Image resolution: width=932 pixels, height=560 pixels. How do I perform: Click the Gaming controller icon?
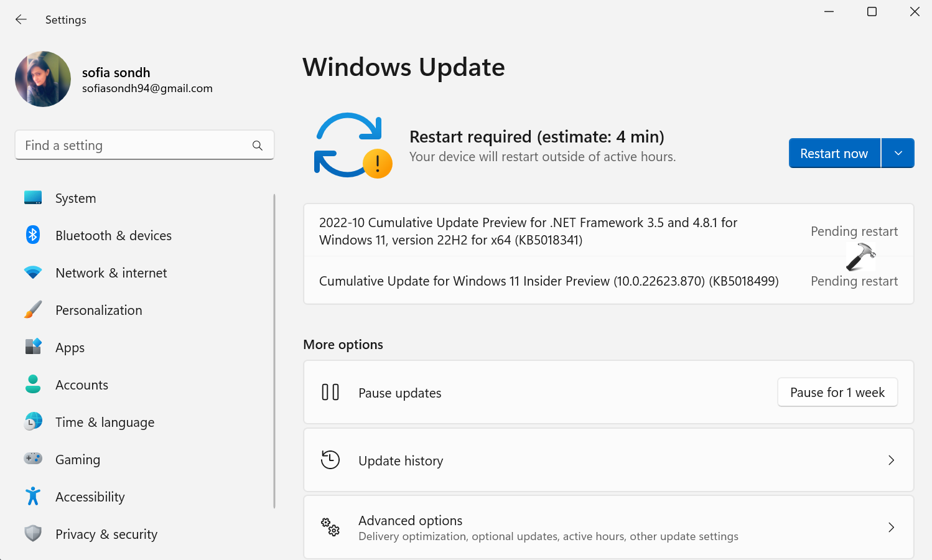33,459
